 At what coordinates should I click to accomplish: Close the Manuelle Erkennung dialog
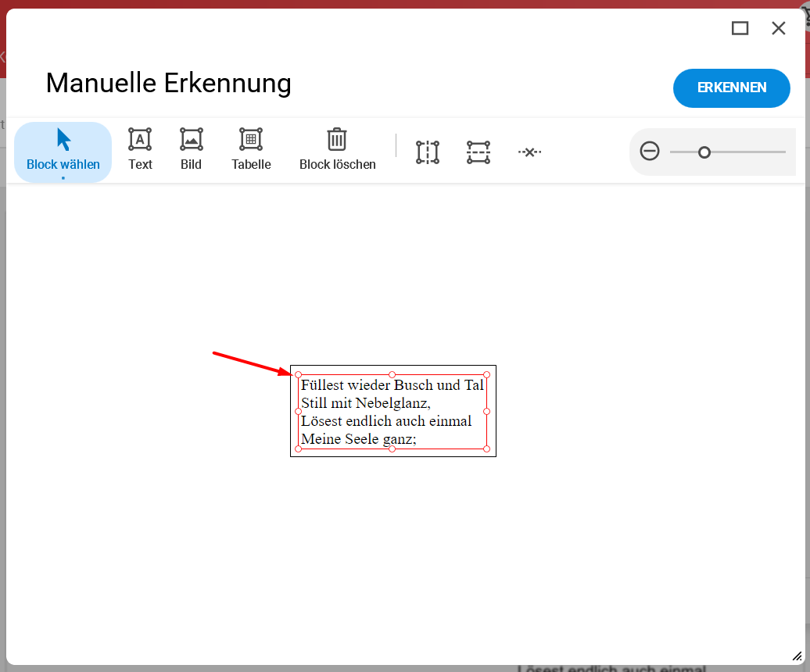click(x=779, y=28)
